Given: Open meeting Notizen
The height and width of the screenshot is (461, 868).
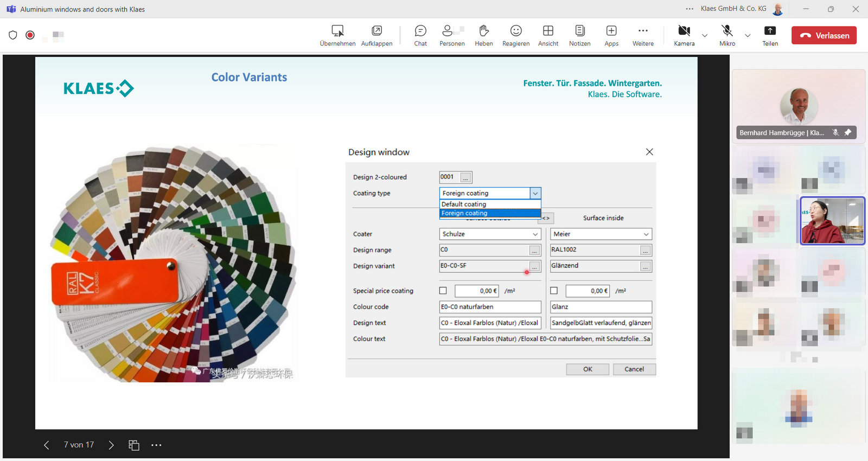Looking at the screenshot, I should coord(579,35).
